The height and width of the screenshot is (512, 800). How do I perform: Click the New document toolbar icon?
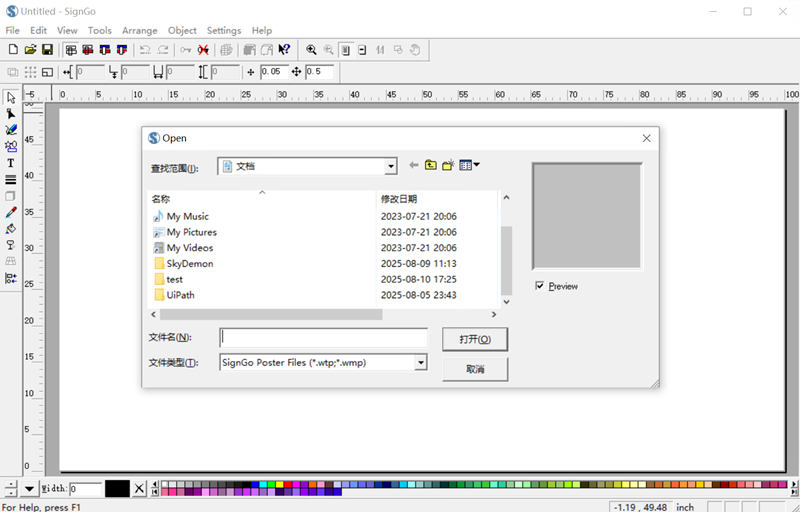click(x=13, y=49)
